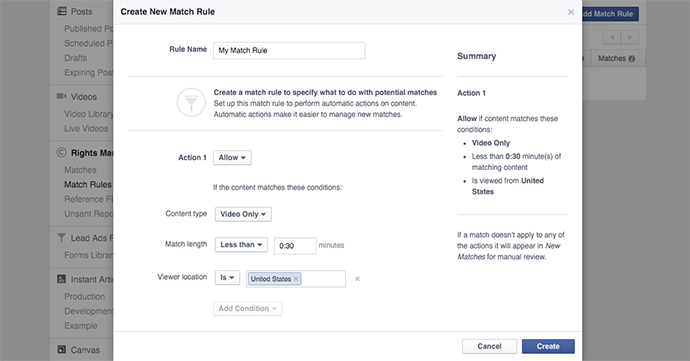Click the Rule Name text field

click(289, 50)
